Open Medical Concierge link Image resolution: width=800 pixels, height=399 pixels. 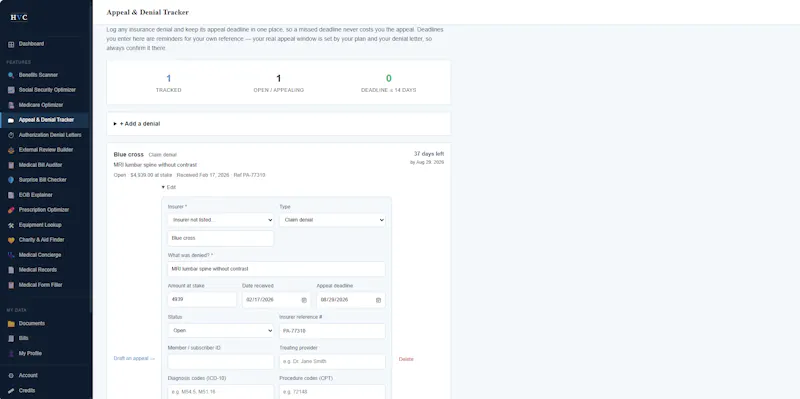40,255
